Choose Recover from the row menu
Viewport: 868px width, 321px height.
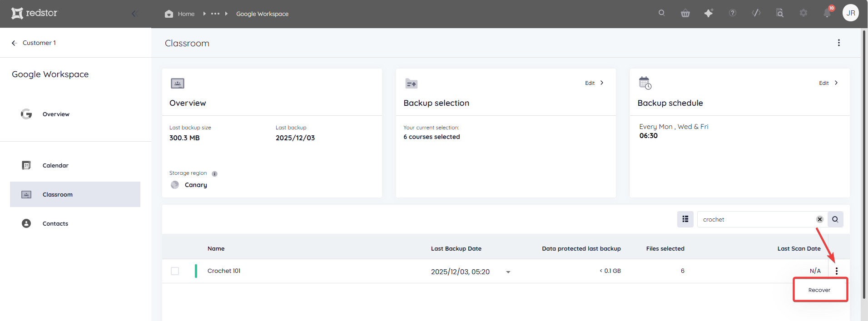[819, 290]
